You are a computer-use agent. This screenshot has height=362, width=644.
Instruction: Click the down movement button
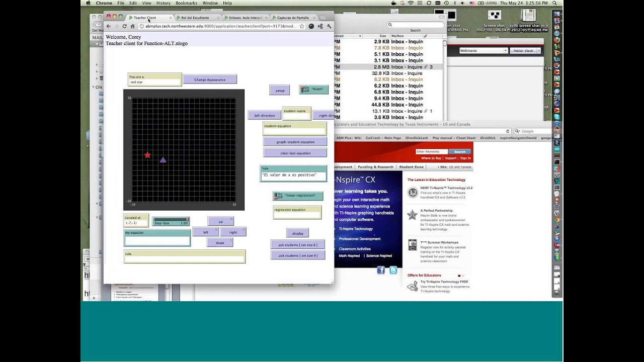(x=220, y=242)
